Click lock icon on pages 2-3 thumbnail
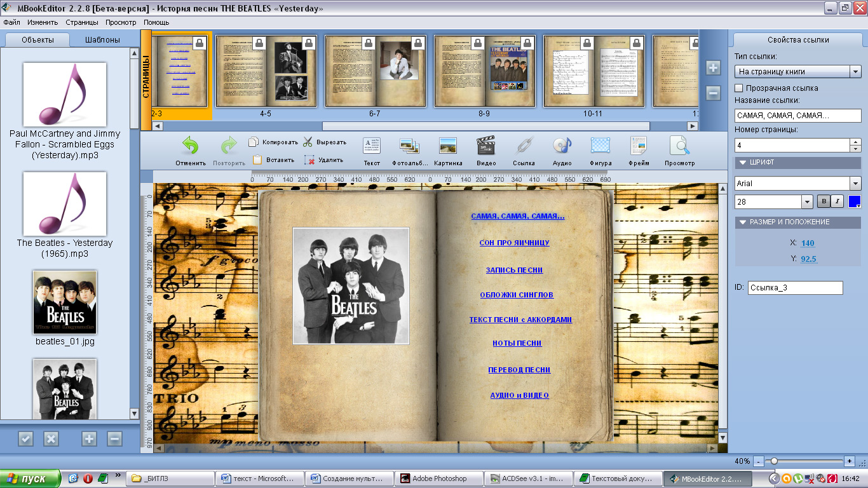This screenshot has width=868, height=488. pos(199,43)
